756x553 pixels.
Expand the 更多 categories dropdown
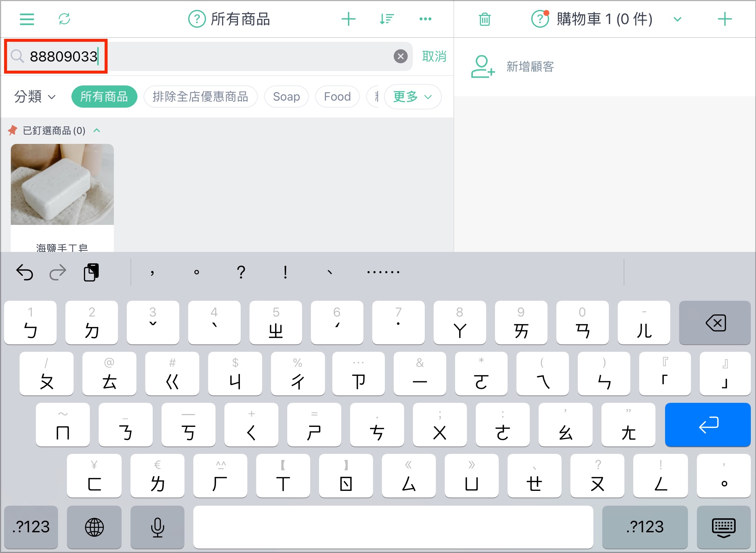click(413, 97)
